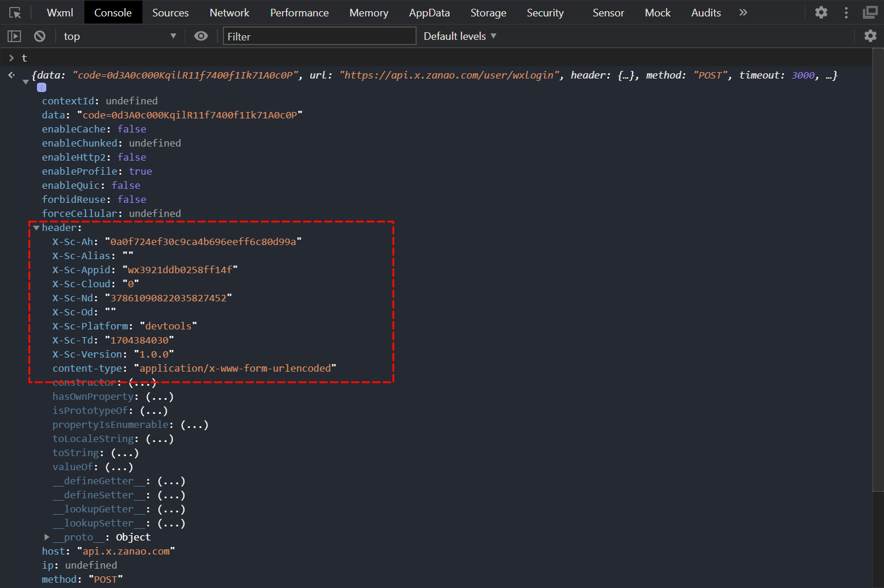Open the Default levels dropdown

click(460, 36)
